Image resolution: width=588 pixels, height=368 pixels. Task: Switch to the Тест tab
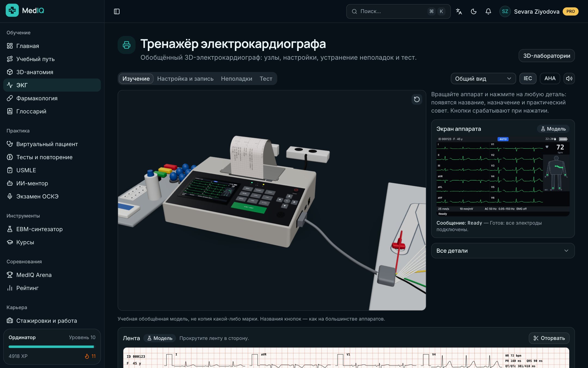(x=266, y=79)
